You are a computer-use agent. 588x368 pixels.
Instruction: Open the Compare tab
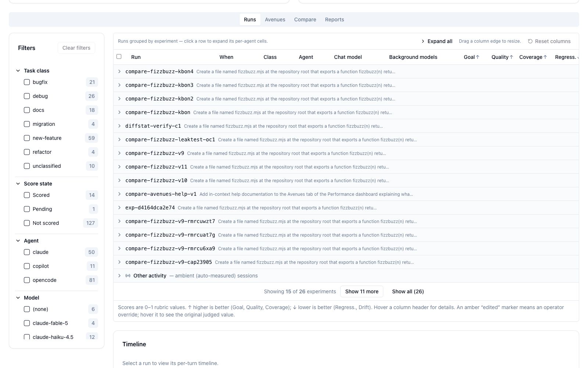pos(305,20)
